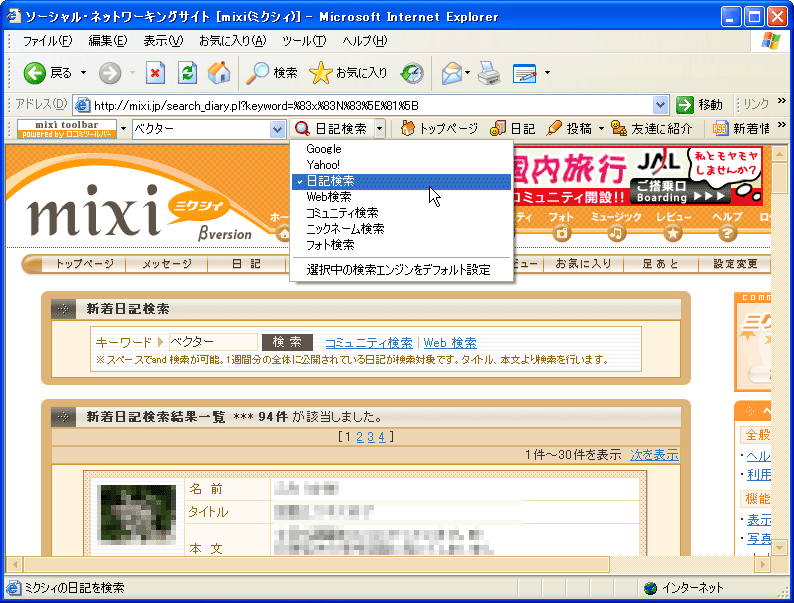The width and height of the screenshot is (794, 603).
Task: Click the Stop loading icon
Action: 155,73
